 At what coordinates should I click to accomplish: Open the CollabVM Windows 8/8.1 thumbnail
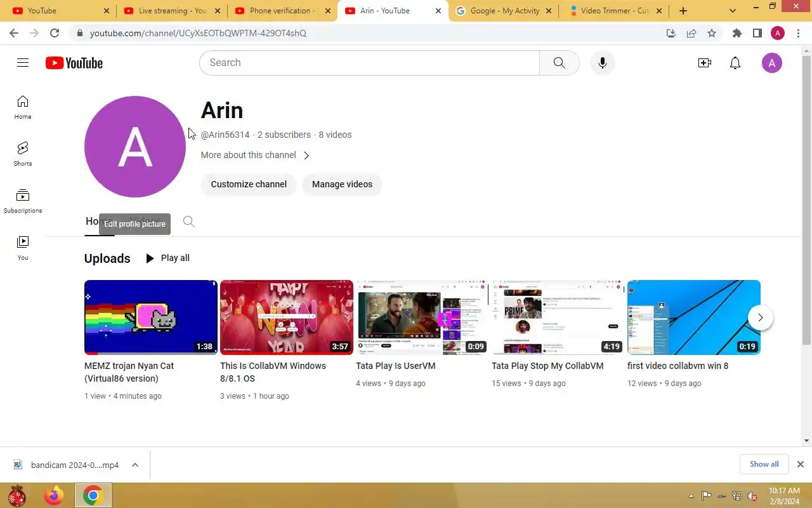287,317
